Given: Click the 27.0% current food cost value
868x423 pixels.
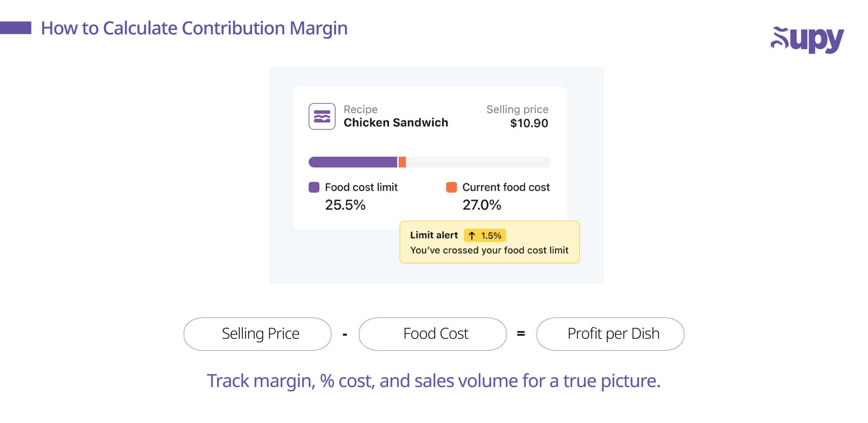Looking at the screenshot, I should click(x=482, y=205).
